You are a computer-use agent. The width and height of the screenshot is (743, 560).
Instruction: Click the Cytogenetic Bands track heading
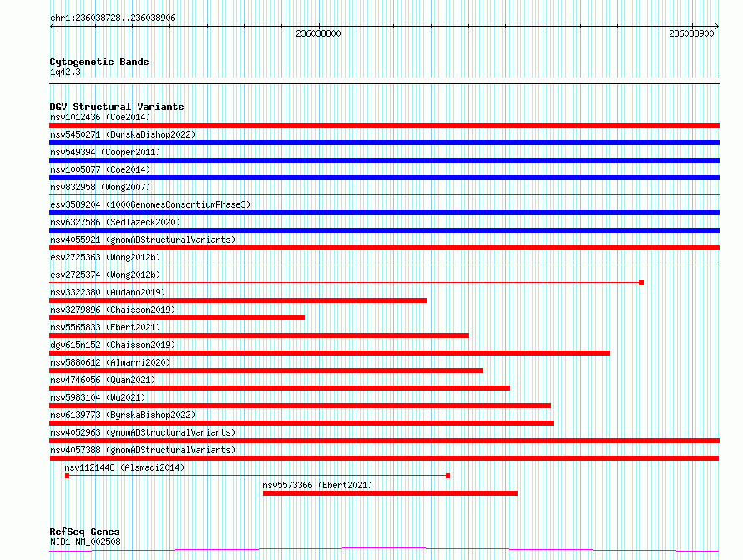click(99, 62)
